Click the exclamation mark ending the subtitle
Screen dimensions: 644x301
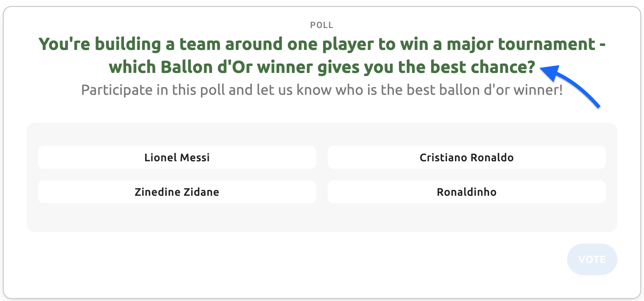(560, 90)
